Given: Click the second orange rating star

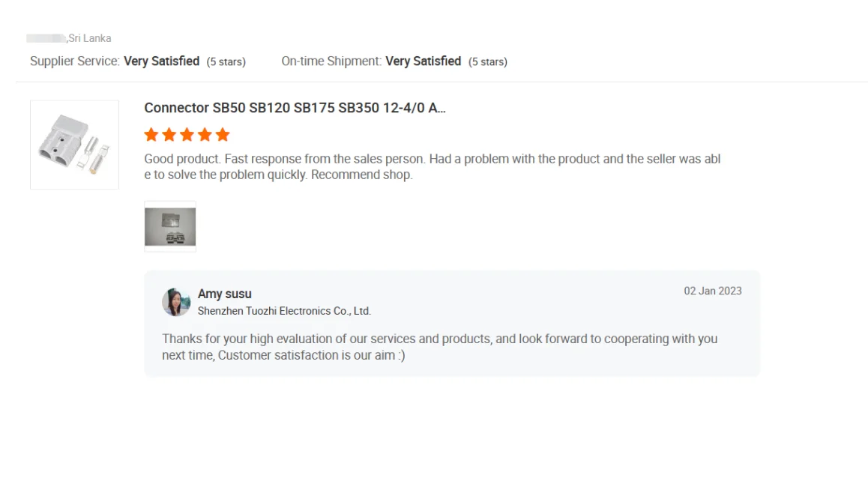Looking at the screenshot, I should [x=169, y=135].
